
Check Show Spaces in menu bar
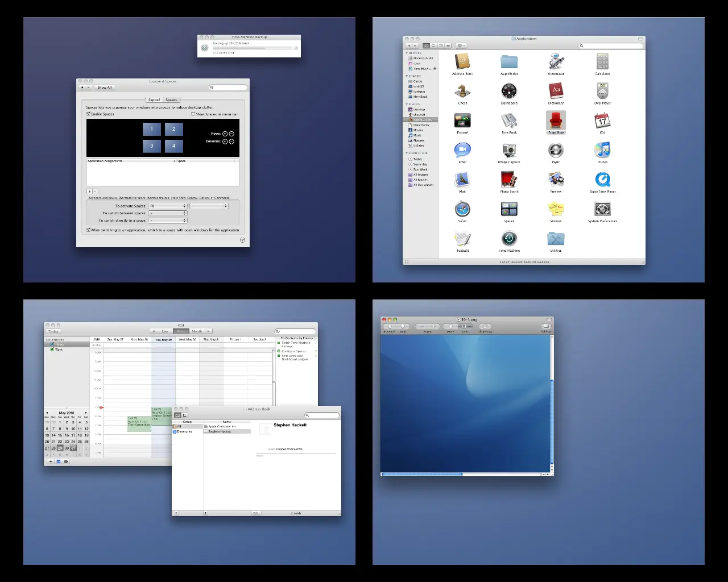[x=193, y=114]
